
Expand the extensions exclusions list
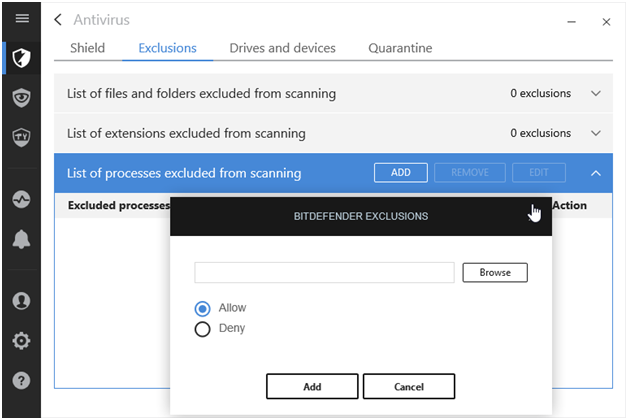coord(596,133)
